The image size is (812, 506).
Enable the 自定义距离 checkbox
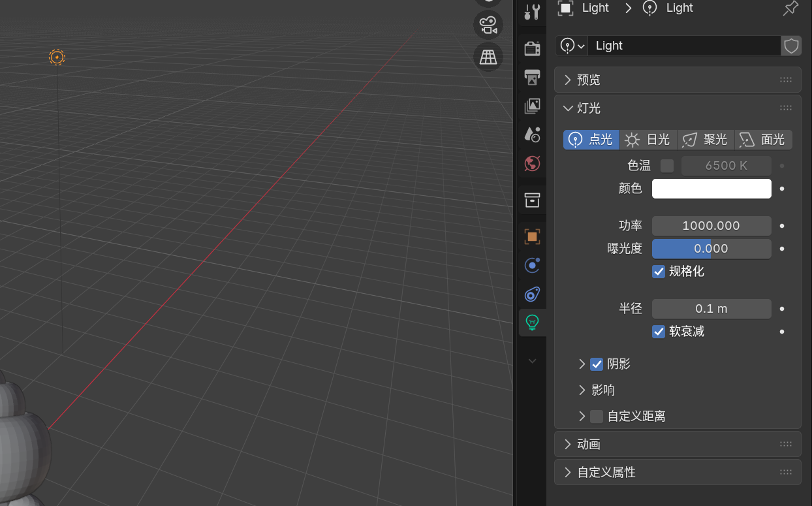click(x=597, y=417)
